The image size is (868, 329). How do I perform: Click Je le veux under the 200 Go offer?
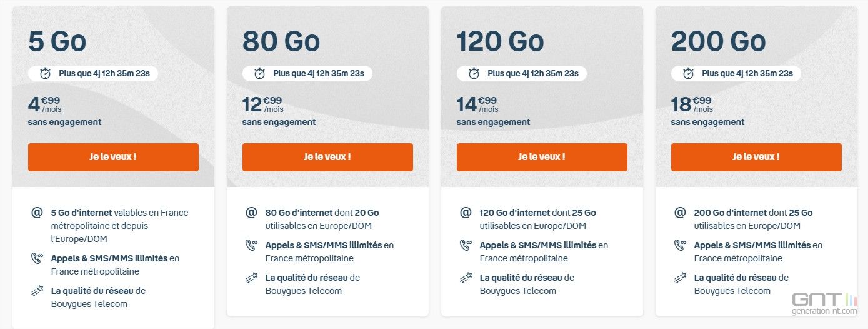(756, 157)
